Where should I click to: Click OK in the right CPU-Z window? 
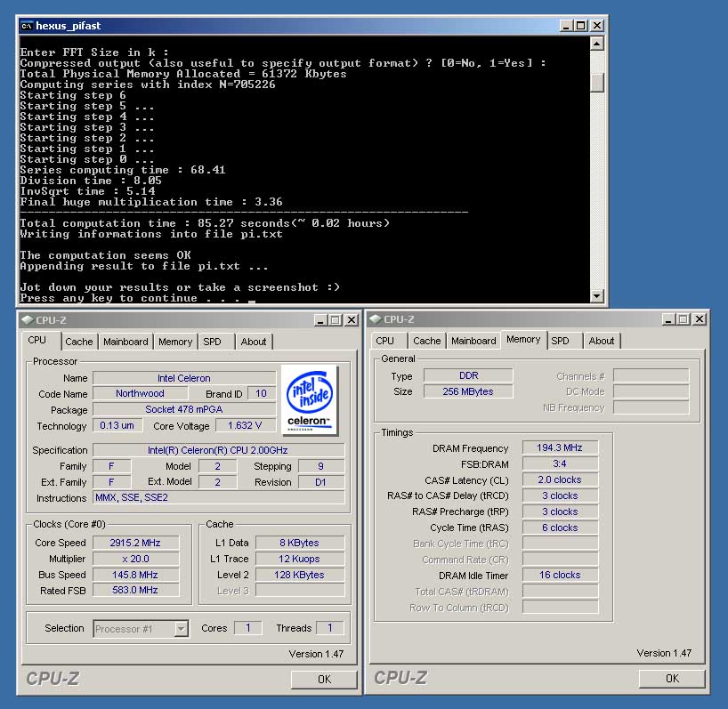click(672, 679)
